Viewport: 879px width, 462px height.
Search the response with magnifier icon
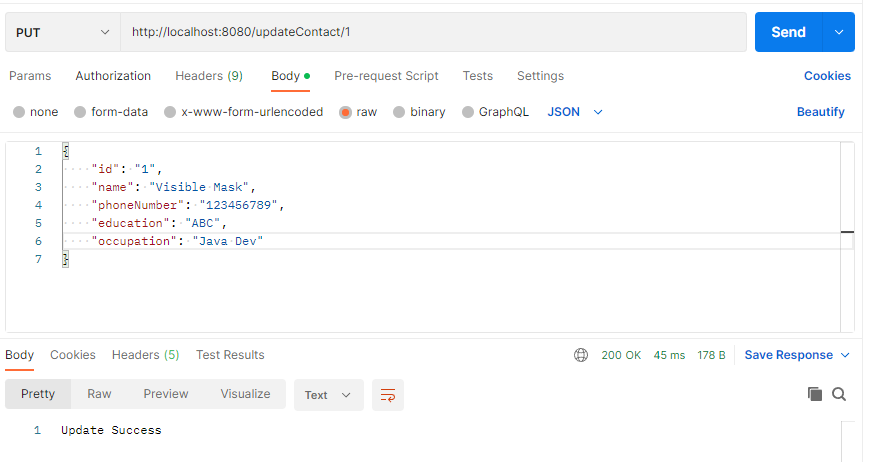point(839,395)
